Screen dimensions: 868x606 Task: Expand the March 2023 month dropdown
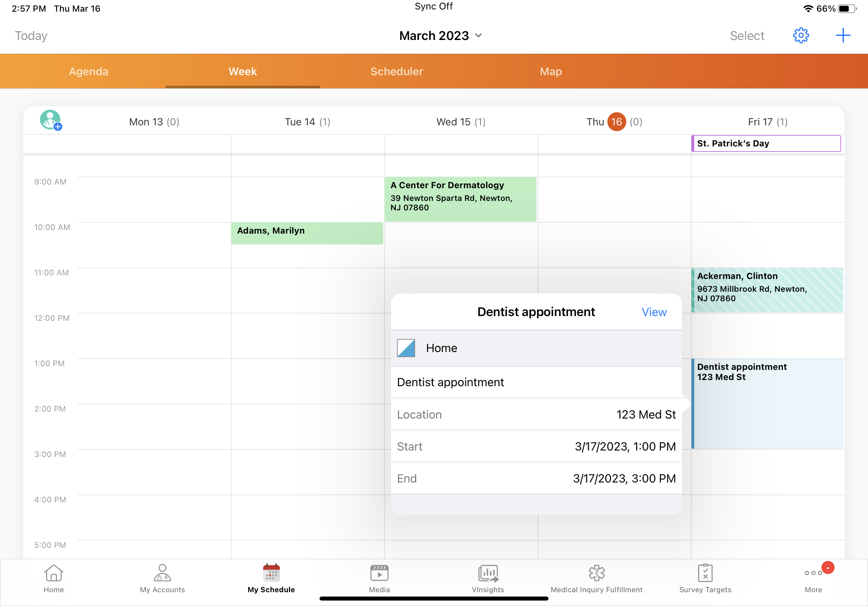[x=441, y=36]
